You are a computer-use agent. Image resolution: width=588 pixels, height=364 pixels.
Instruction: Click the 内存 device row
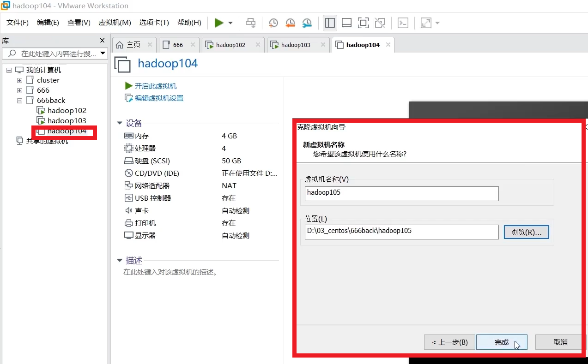click(x=201, y=136)
